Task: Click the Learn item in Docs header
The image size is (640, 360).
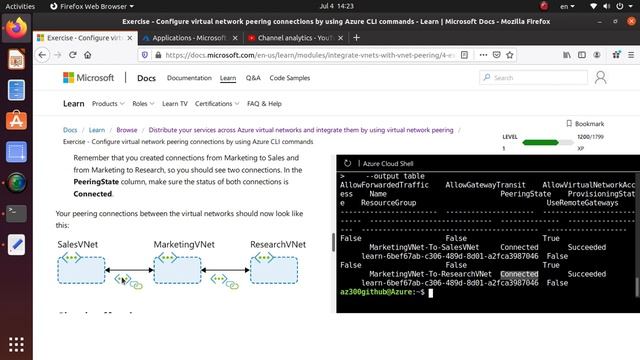Action: coord(228,78)
